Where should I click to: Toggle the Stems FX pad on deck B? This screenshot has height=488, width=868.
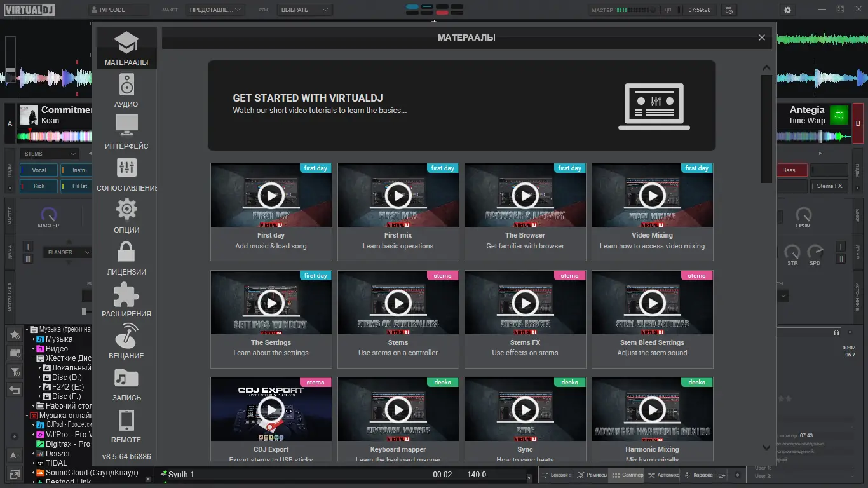coord(829,186)
